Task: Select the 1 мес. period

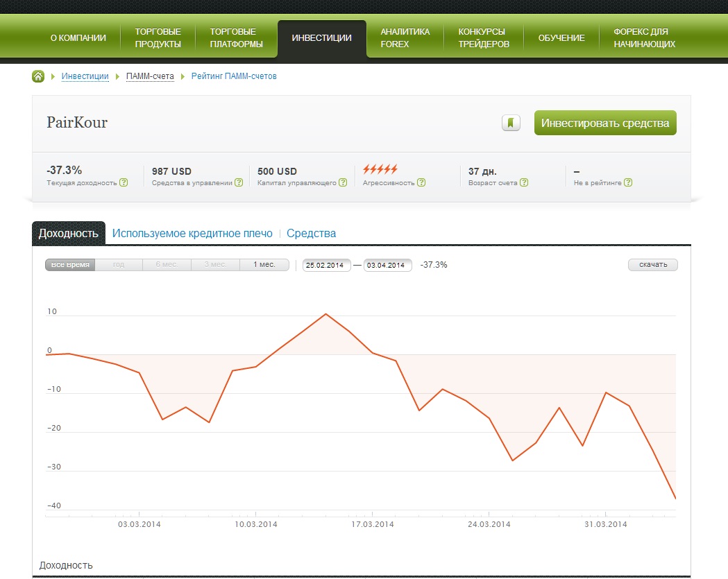Action: pos(264,264)
